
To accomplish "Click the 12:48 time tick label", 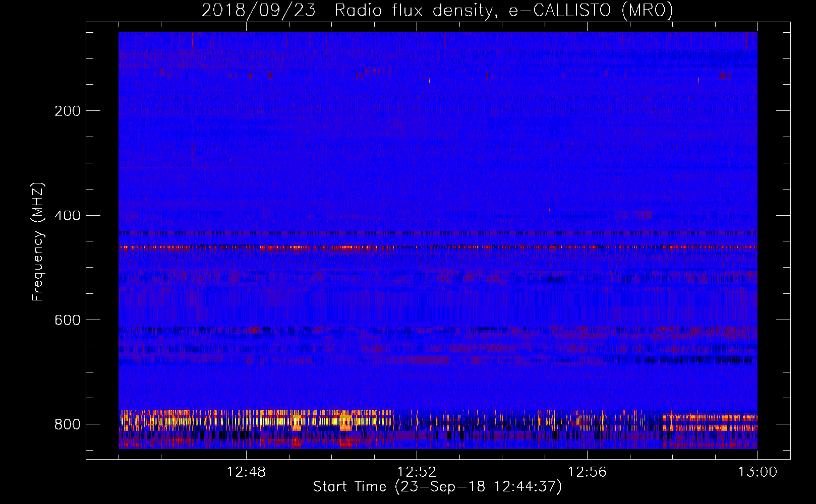I will point(247,472).
